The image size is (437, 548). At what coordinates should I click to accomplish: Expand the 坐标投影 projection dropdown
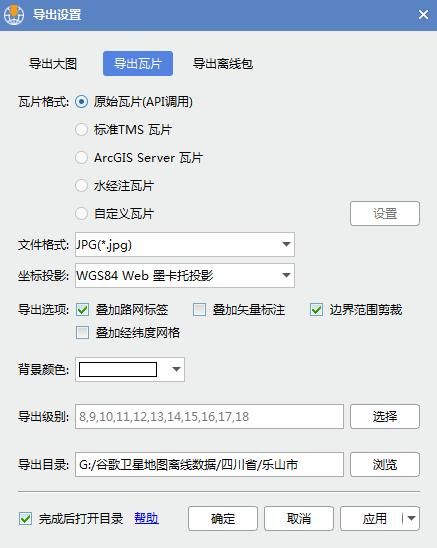(185, 276)
